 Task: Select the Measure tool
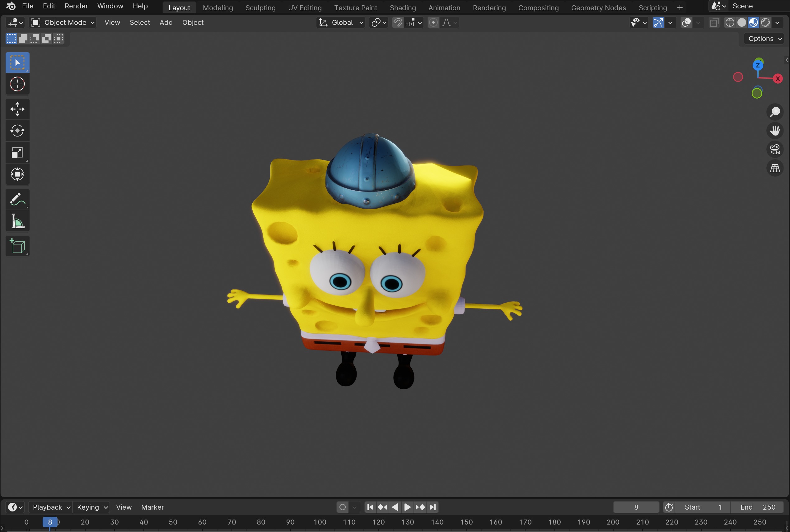tap(17, 221)
